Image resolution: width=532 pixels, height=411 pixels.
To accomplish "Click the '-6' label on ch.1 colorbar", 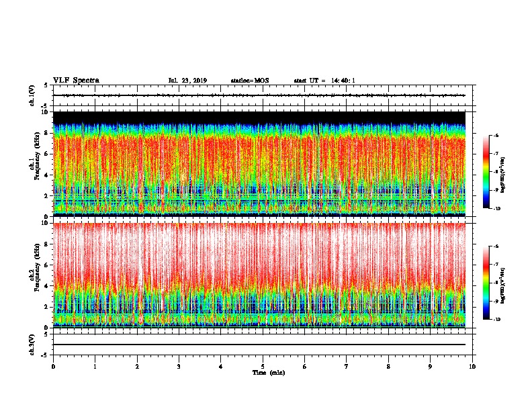I will (x=496, y=136).
